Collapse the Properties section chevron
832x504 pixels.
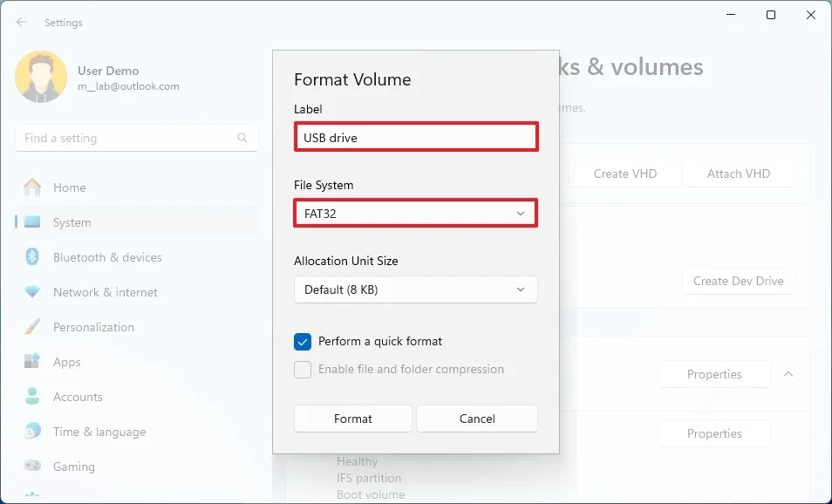pos(788,373)
